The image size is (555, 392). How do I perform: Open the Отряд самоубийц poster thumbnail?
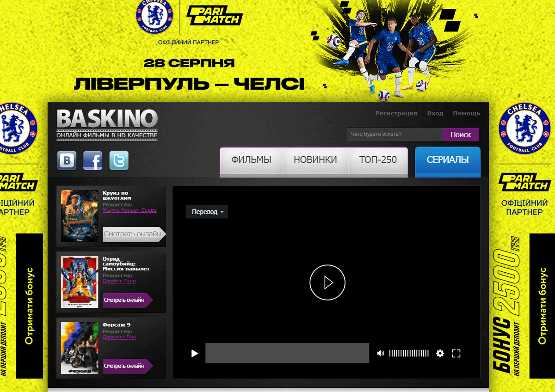click(80, 282)
